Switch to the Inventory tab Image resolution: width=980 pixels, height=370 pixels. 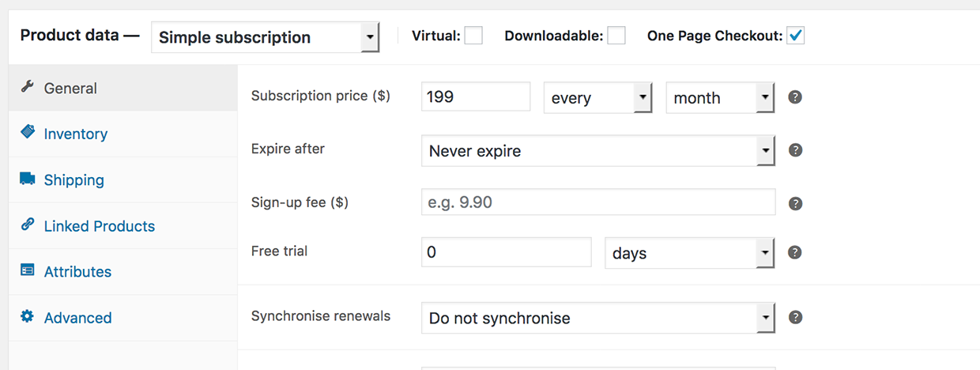(x=76, y=134)
